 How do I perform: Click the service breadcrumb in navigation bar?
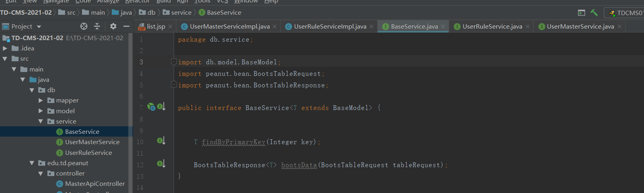click(177, 13)
